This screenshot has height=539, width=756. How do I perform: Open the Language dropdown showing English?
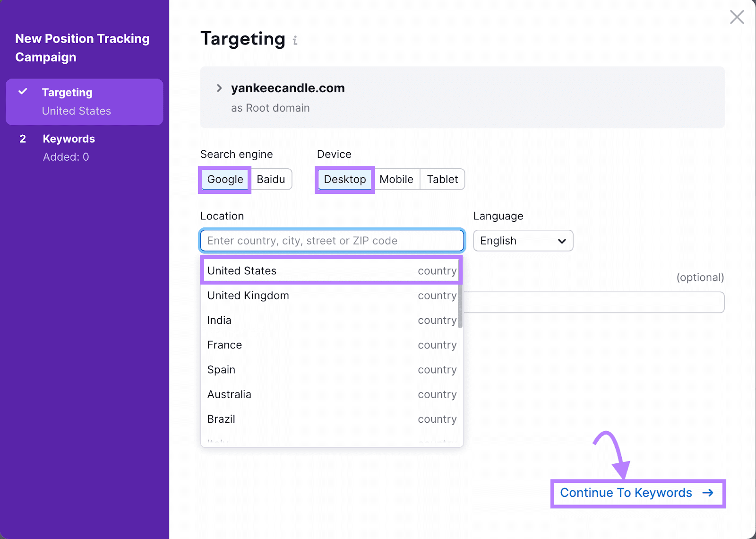pyautogui.click(x=523, y=241)
